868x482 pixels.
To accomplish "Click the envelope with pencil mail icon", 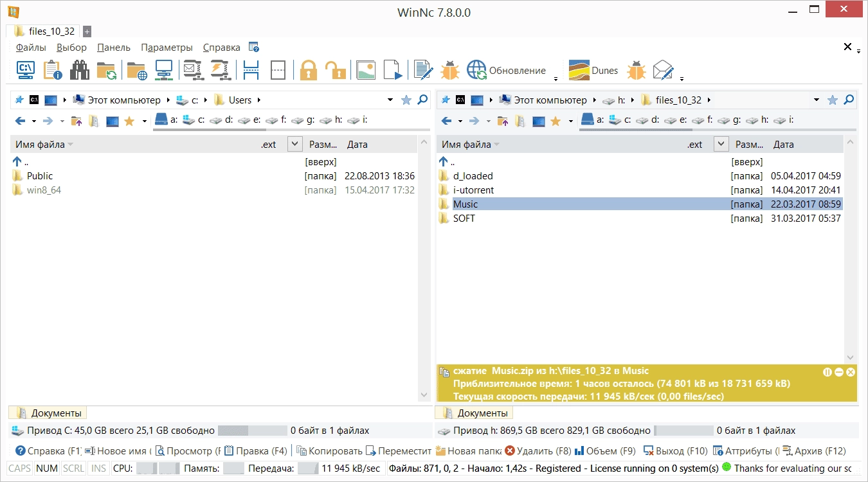I will (664, 70).
